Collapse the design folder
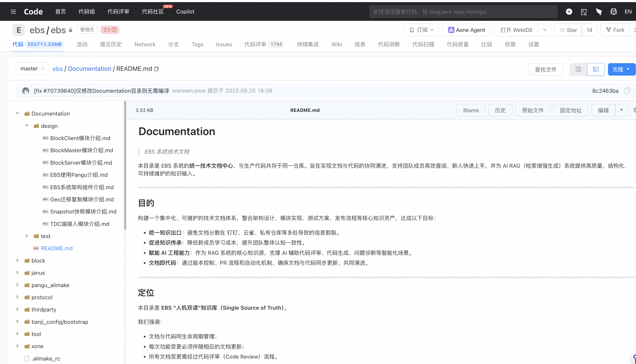This screenshot has height=364, width=636. click(27, 126)
